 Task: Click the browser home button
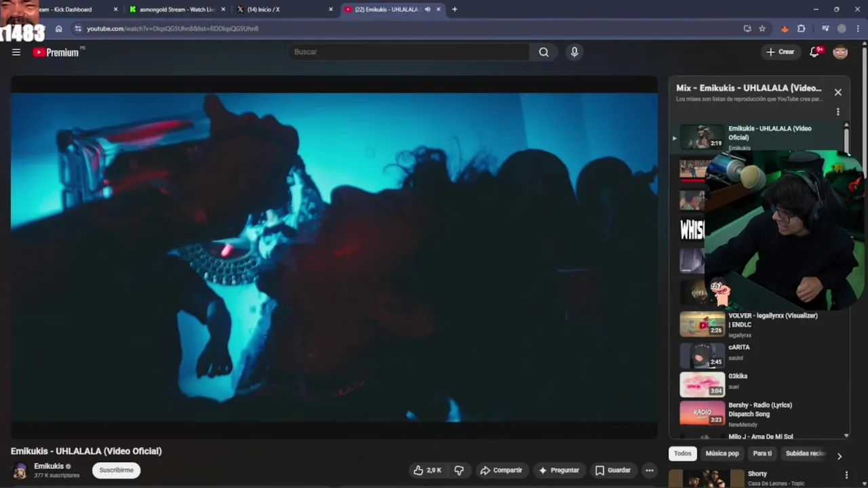59,28
